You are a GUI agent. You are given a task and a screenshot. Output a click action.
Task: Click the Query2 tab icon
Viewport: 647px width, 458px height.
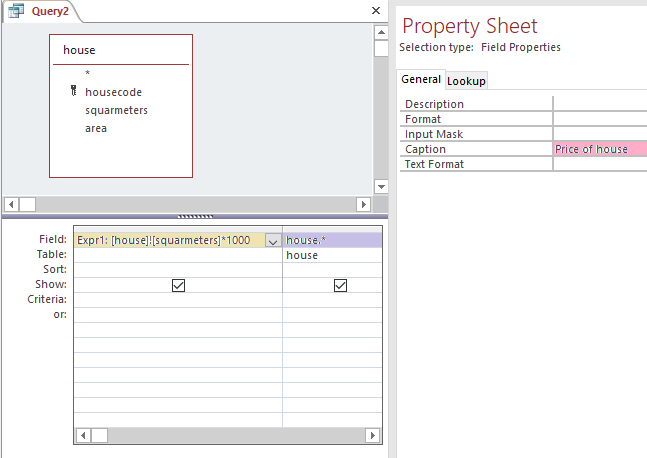[17, 11]
